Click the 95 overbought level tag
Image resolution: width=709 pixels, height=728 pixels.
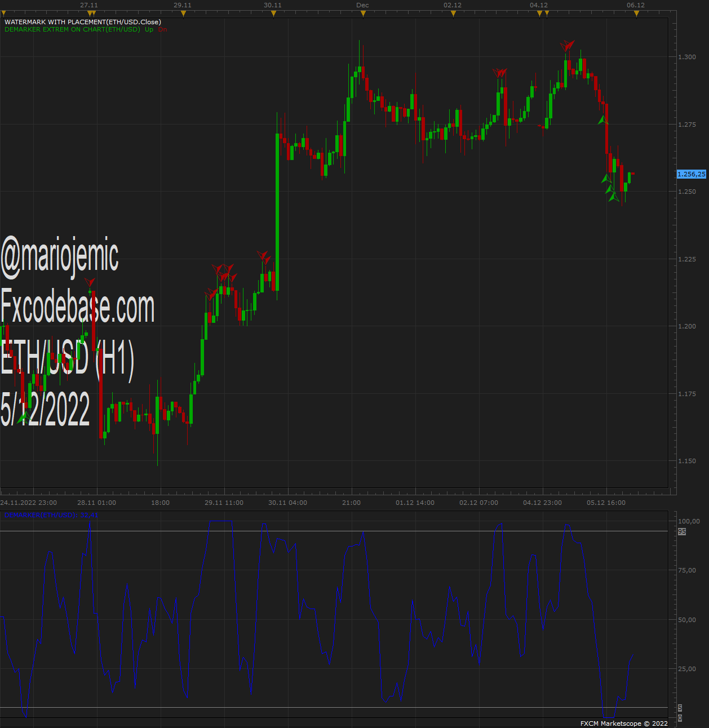pos(682,531)
